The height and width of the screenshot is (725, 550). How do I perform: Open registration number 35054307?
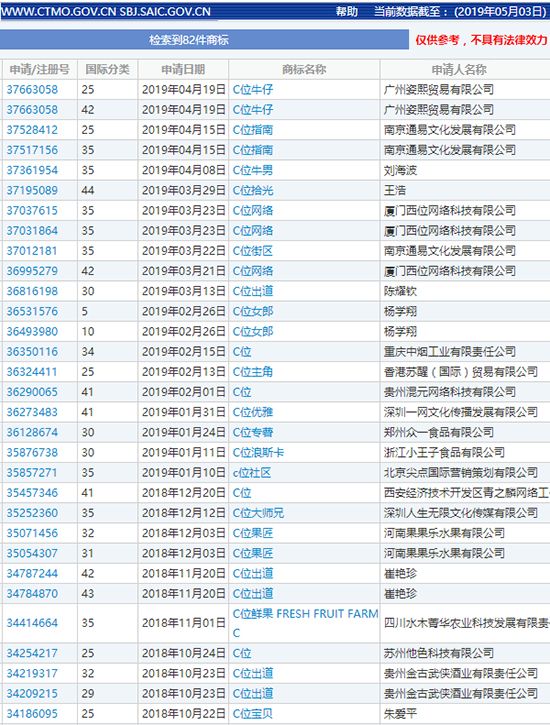[32, 553]
